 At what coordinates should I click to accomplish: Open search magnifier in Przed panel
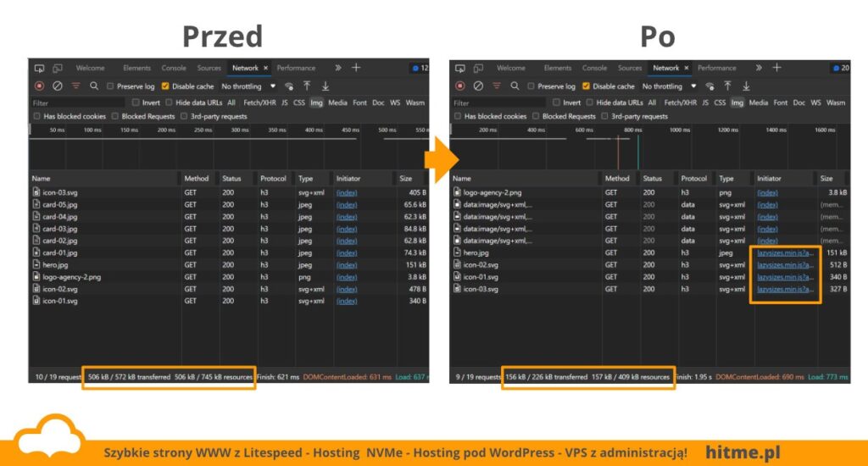click(94, 86)
